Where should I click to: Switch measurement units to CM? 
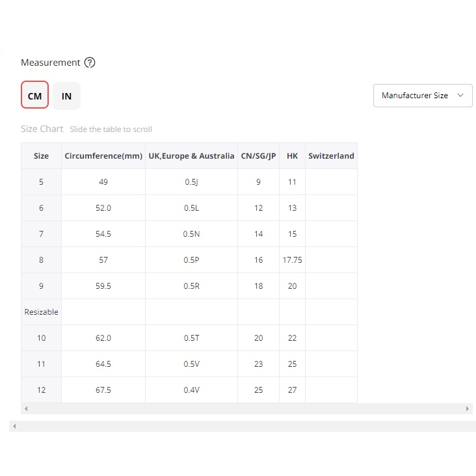[34, 96]
